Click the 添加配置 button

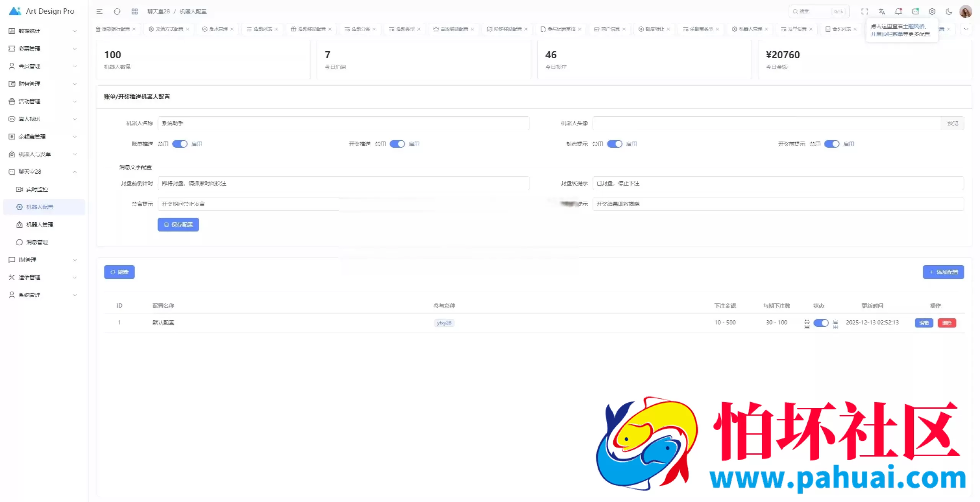(x=944, y=272)
